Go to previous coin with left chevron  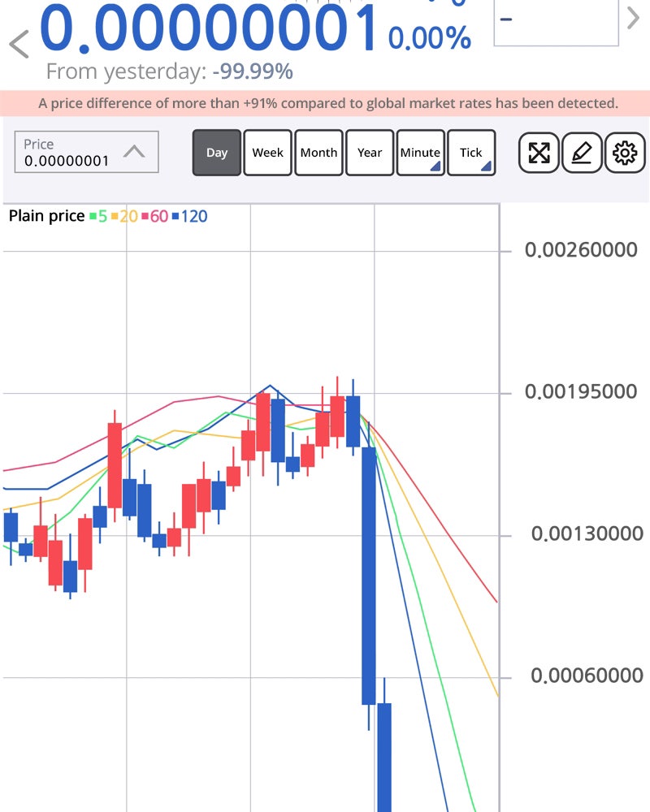pos(19,44)
